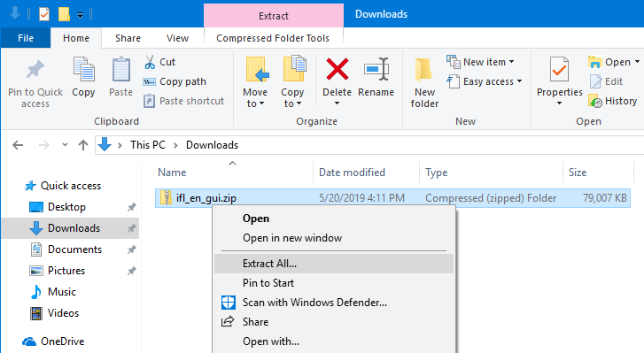
Task: Click the Copy path button
Action: point(175,81)
